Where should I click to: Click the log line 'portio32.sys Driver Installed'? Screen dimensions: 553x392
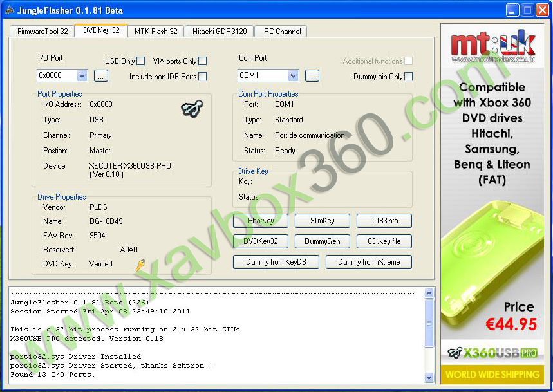point(75,357)
